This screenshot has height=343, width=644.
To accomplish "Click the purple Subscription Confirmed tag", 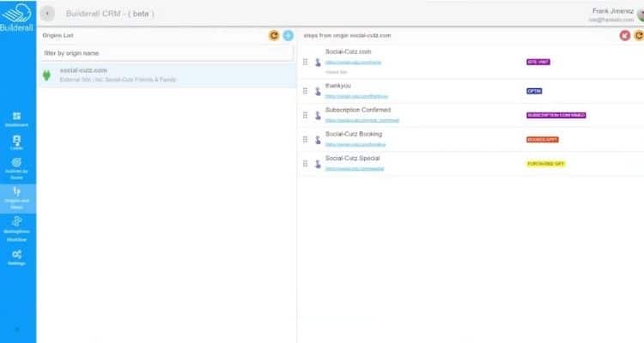I will [556, 115].
